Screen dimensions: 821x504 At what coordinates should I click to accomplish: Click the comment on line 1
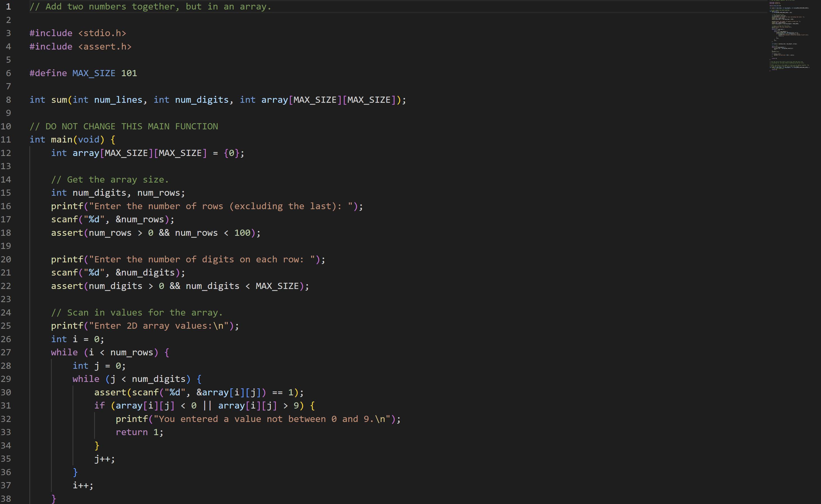(x=150, y=6)
